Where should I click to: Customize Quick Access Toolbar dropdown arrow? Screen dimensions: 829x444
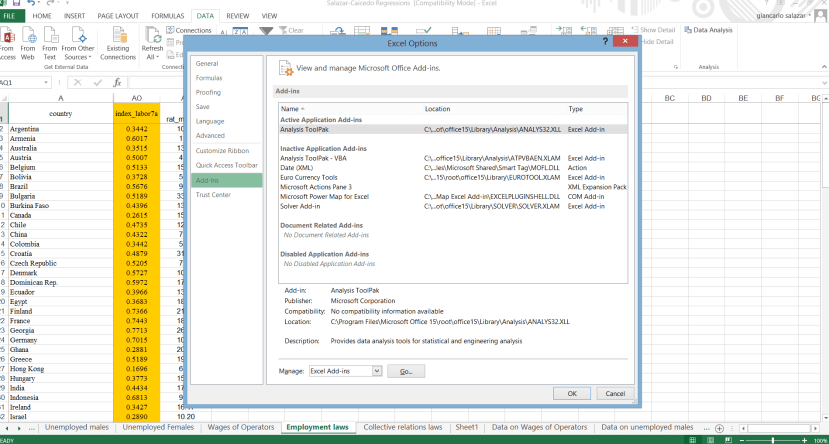(x=68, y=3)
